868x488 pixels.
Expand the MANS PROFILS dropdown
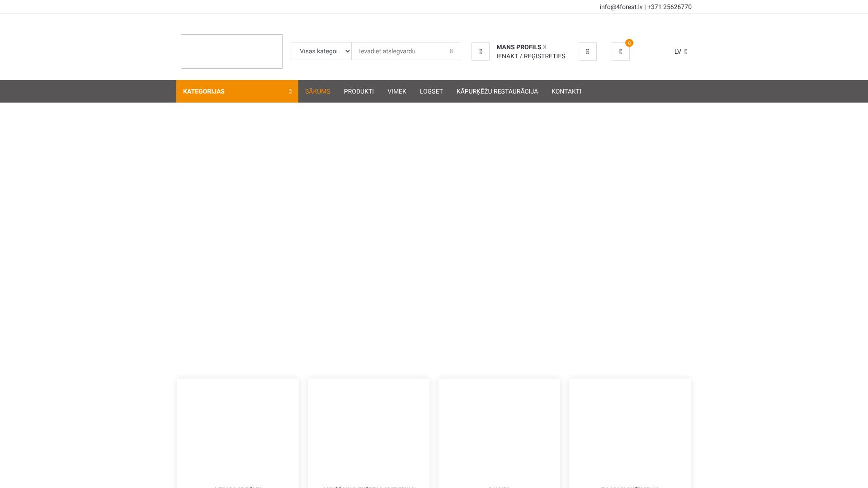click(x=521, y=47)
